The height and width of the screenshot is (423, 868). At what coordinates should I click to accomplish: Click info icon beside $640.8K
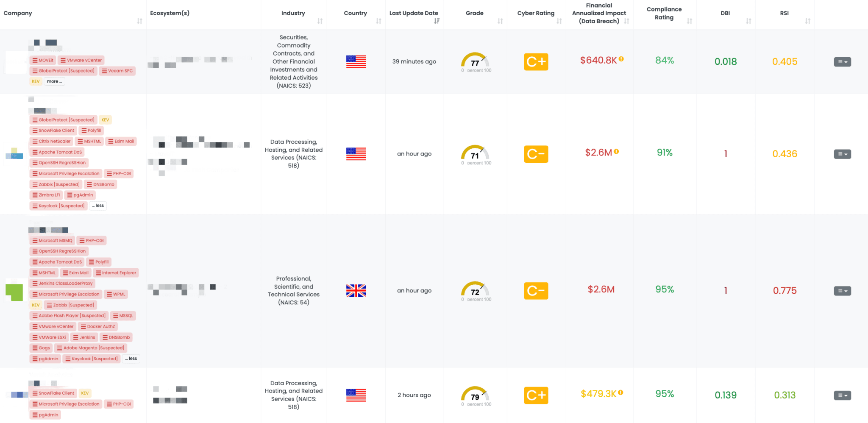point(621,59)
